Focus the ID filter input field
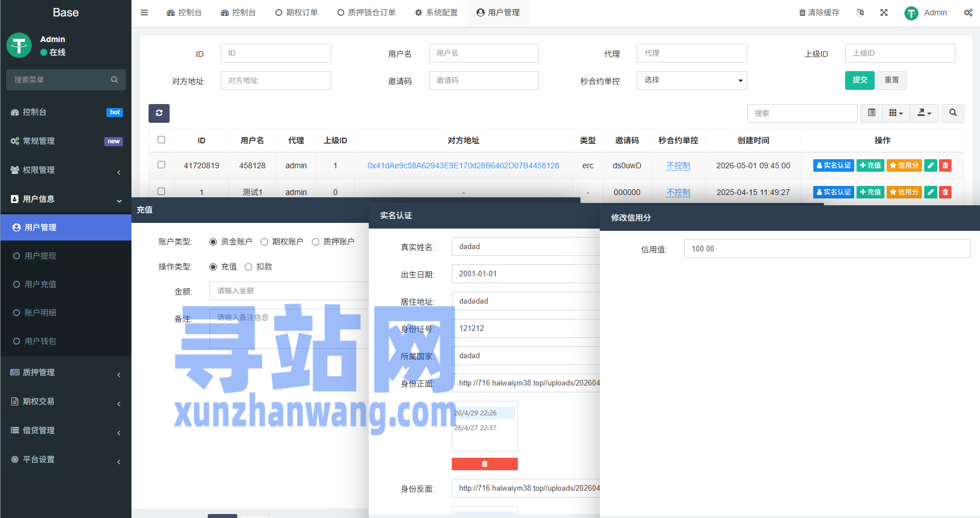Image resolution: width=980 pixels, height=518 pixels. click(x=275, y=53)
